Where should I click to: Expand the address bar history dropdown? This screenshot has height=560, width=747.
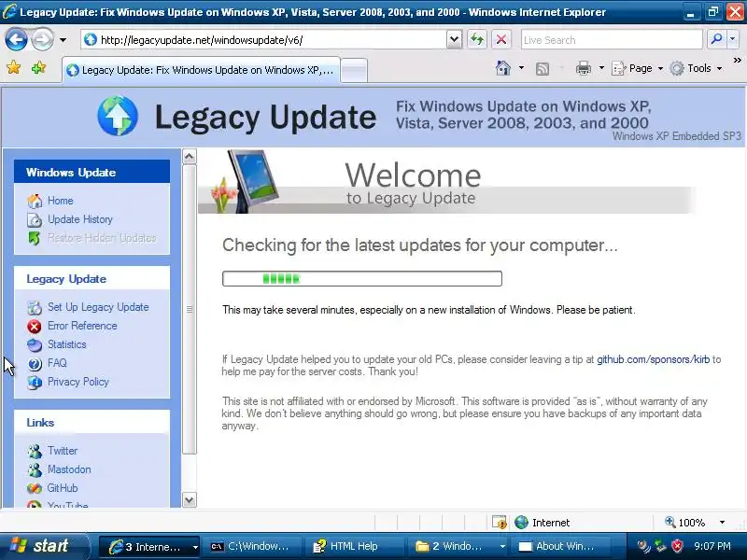click(455, 40)
